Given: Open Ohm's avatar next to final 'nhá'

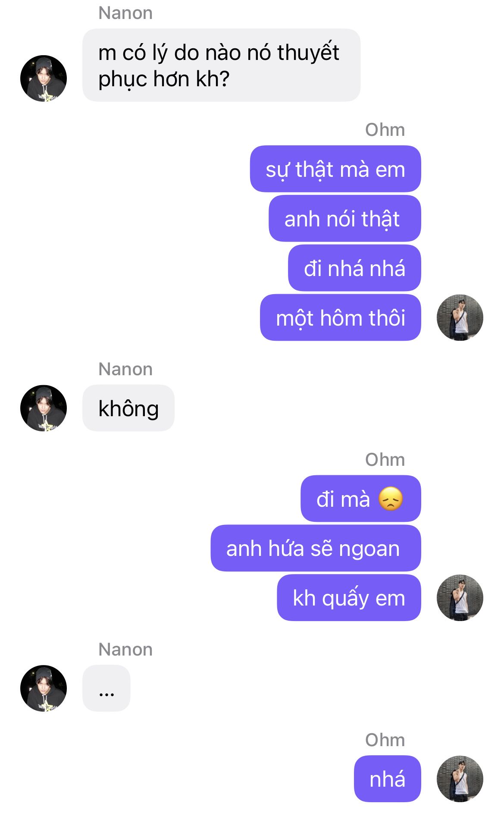Looking at the screenshot, I should 460,779.
